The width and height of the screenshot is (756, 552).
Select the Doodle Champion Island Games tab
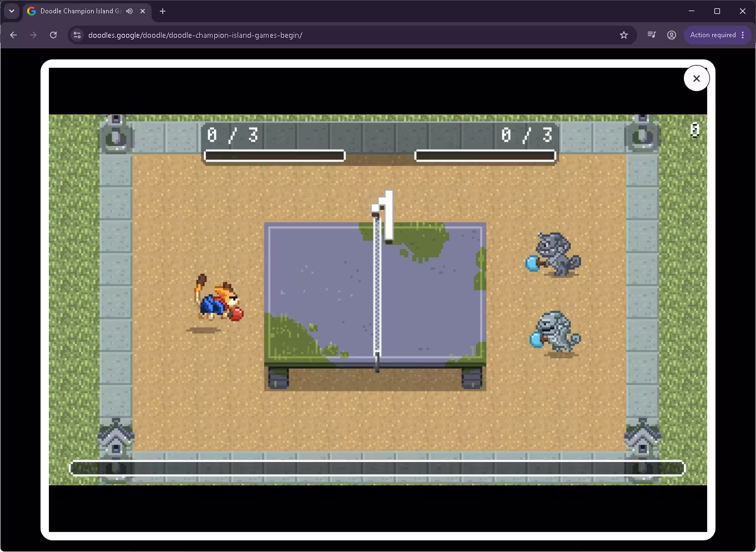(x=87, y=11)
